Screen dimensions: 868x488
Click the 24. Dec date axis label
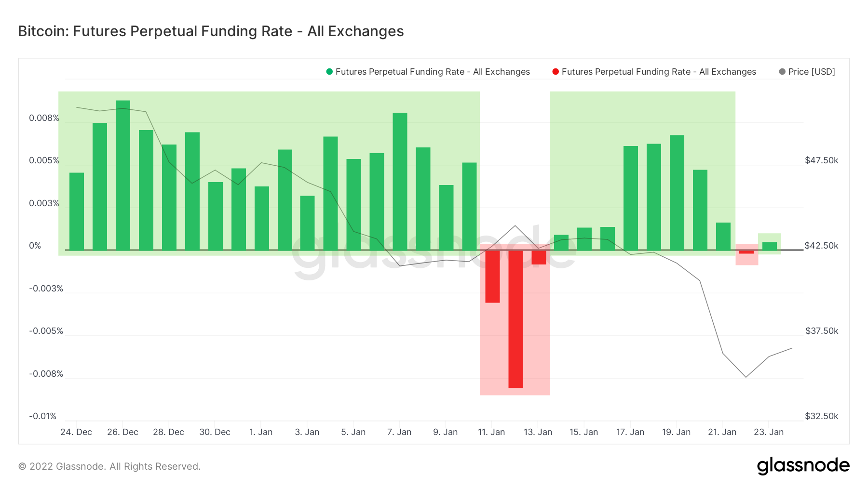(x=76, y=432)
